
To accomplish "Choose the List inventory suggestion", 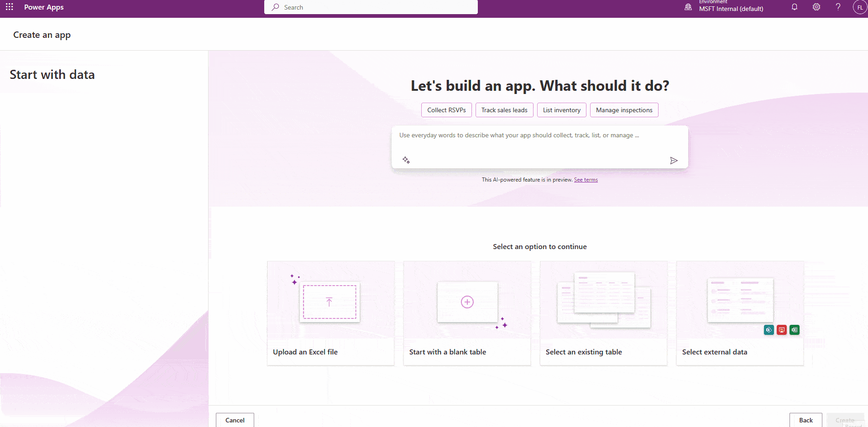I will click(x=561, y=110).
